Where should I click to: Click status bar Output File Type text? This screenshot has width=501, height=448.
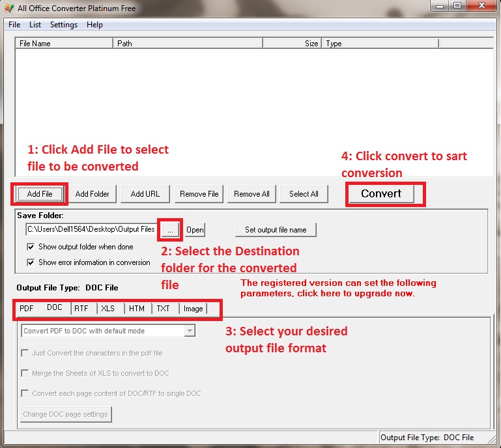[x=427, y=437]
